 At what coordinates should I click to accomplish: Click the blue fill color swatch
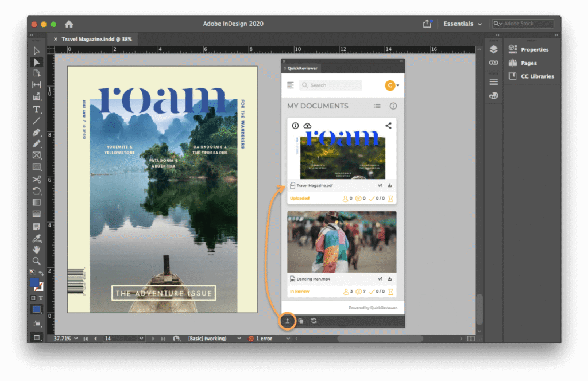35,283
